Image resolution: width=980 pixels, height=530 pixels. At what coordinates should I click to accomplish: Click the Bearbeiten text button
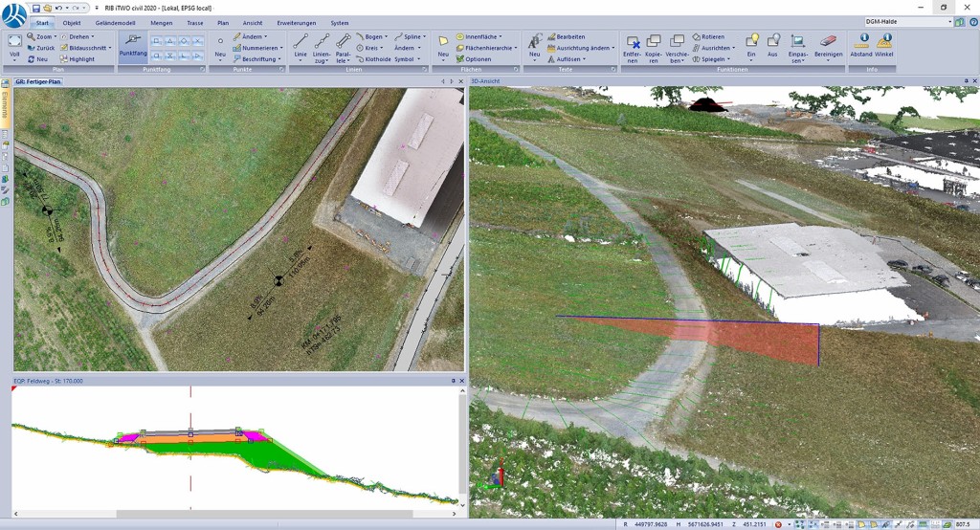point(565,36)
